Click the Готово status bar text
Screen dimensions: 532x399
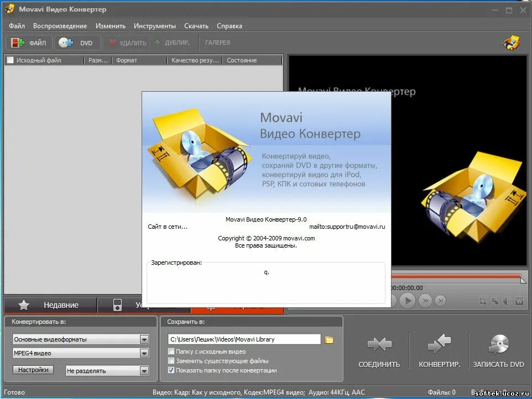pyautogui.click(x=14, y=392)
